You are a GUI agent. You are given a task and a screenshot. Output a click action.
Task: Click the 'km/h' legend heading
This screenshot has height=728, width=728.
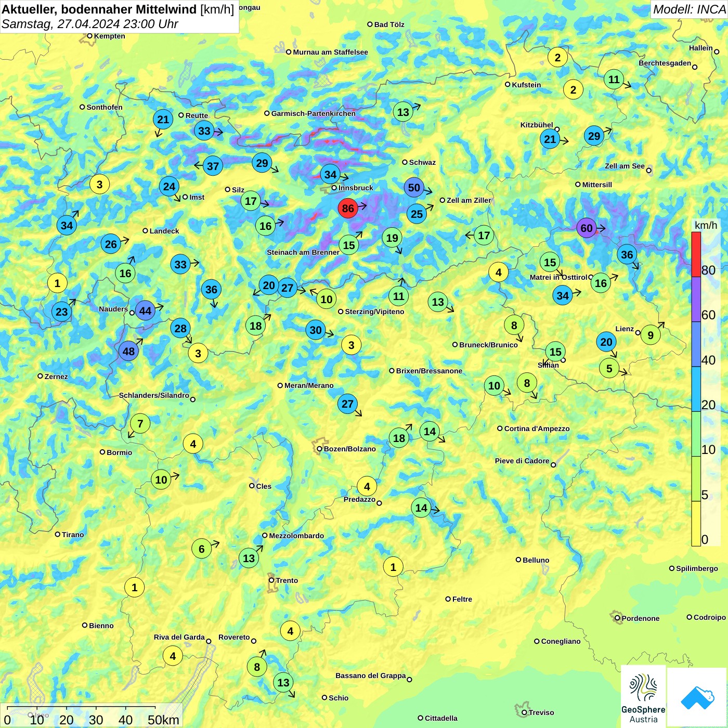click(706, 225)
